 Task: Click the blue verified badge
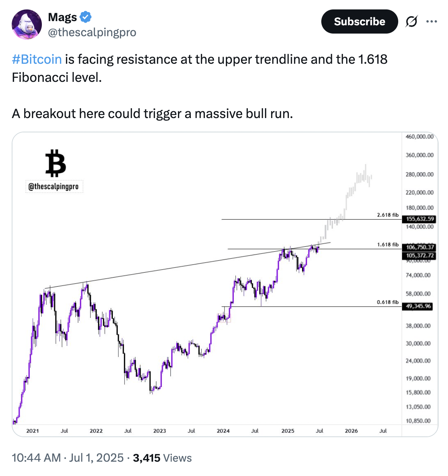pos(86,17)
